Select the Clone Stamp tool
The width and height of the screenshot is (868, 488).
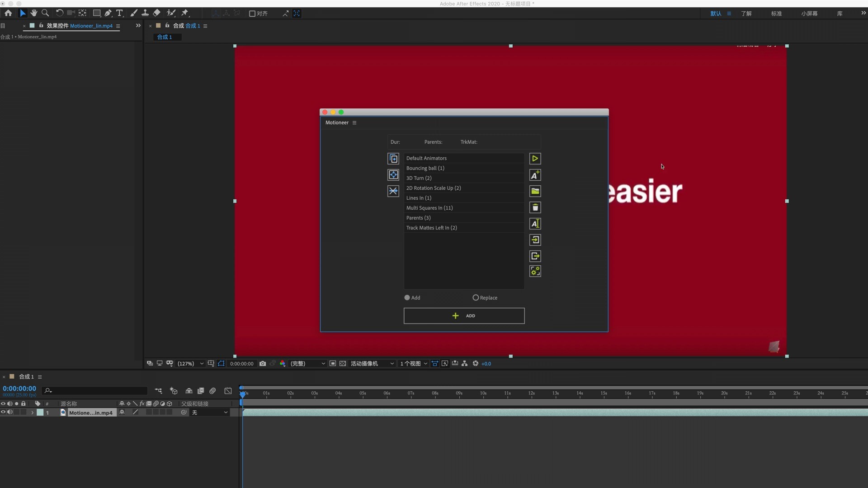[x=145, y=13]
